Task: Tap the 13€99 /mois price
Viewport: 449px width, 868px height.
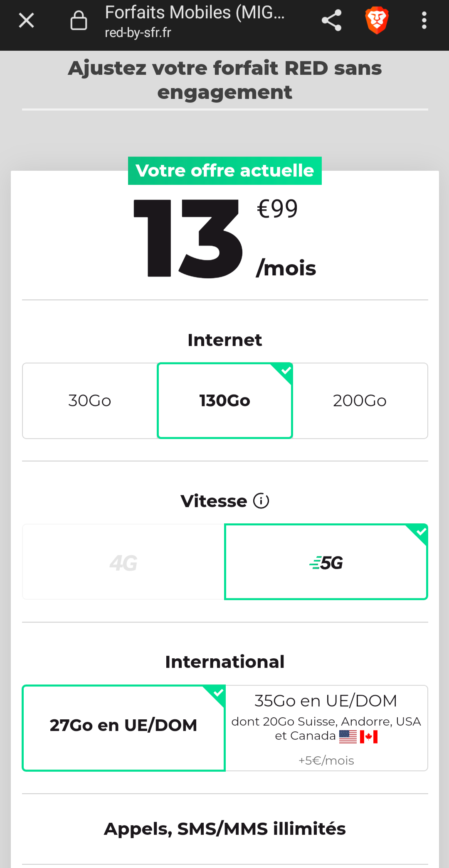Action: pyautogui.click(x=225, y=239)
